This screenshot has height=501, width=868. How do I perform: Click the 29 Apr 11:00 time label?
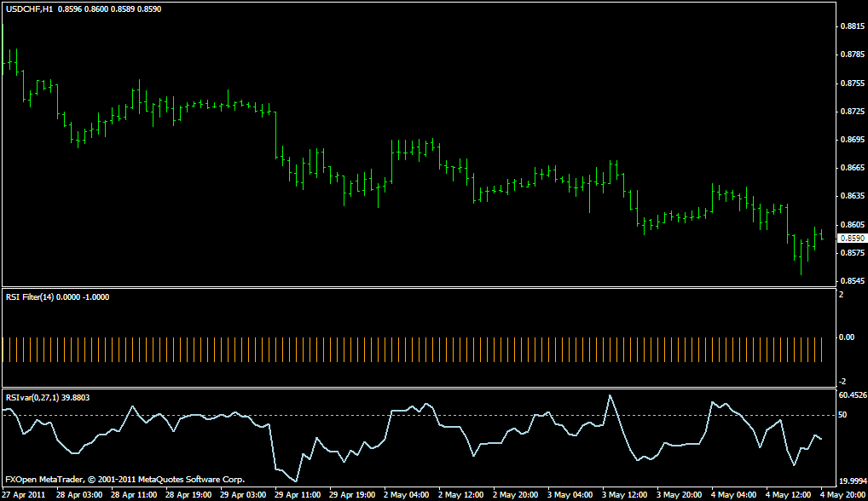point(298,494)
